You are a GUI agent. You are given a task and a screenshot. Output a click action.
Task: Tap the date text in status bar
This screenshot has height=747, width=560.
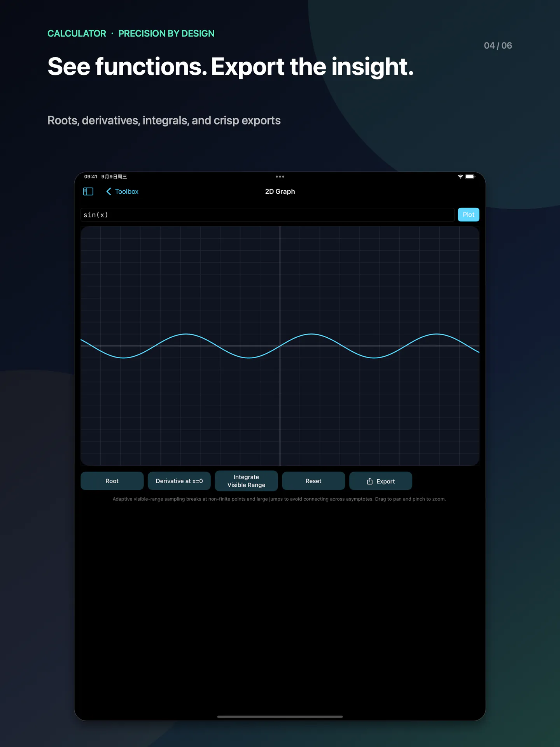114,177
